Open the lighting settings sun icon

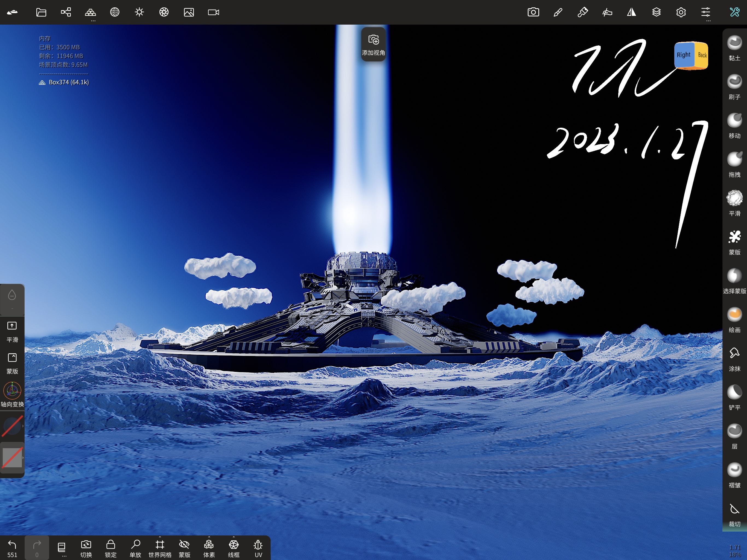[139, 12]
